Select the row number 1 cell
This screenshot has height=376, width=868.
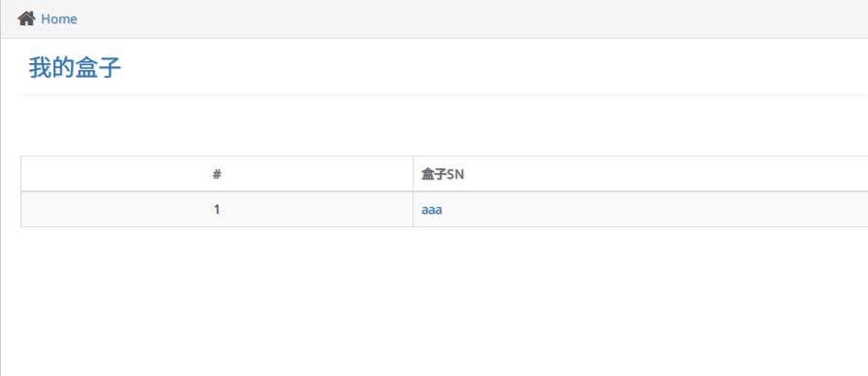(x=217, y=209)
